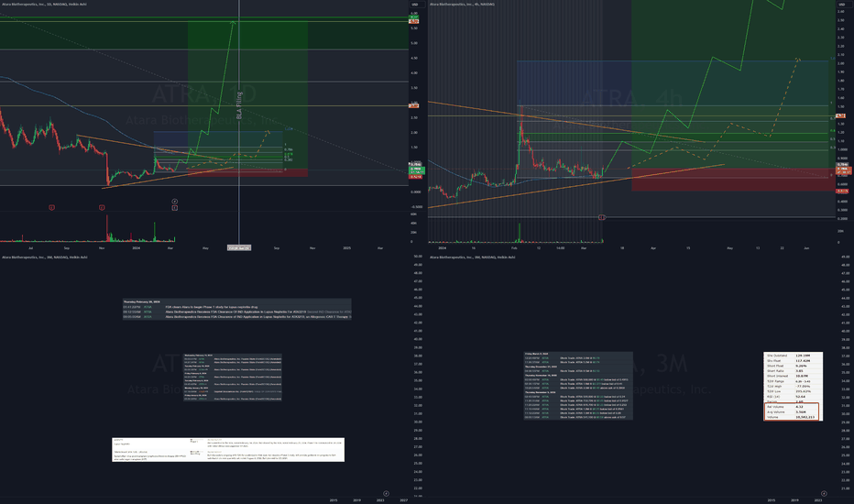Click the round event marker above the 1D volume pane
Viewport: 854px width, 504px height.
click(x=174, y=202)
